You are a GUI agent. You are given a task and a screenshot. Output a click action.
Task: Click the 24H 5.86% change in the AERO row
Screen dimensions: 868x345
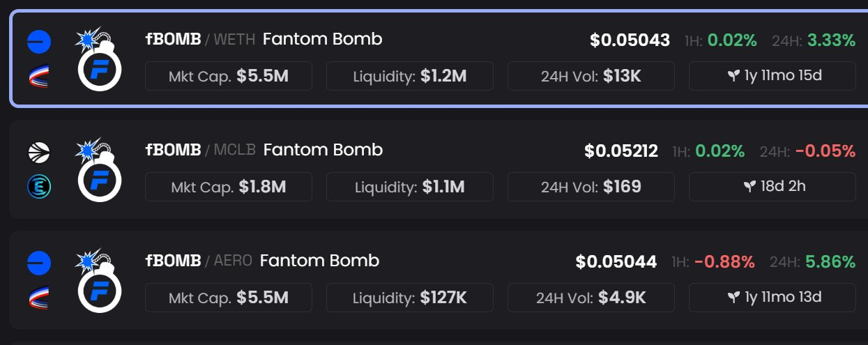point(813,261)
